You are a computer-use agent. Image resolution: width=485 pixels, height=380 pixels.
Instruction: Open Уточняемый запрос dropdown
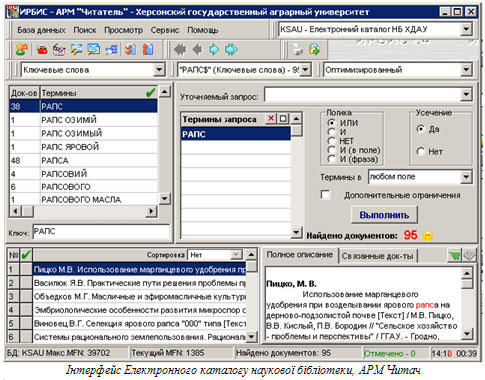466,95
